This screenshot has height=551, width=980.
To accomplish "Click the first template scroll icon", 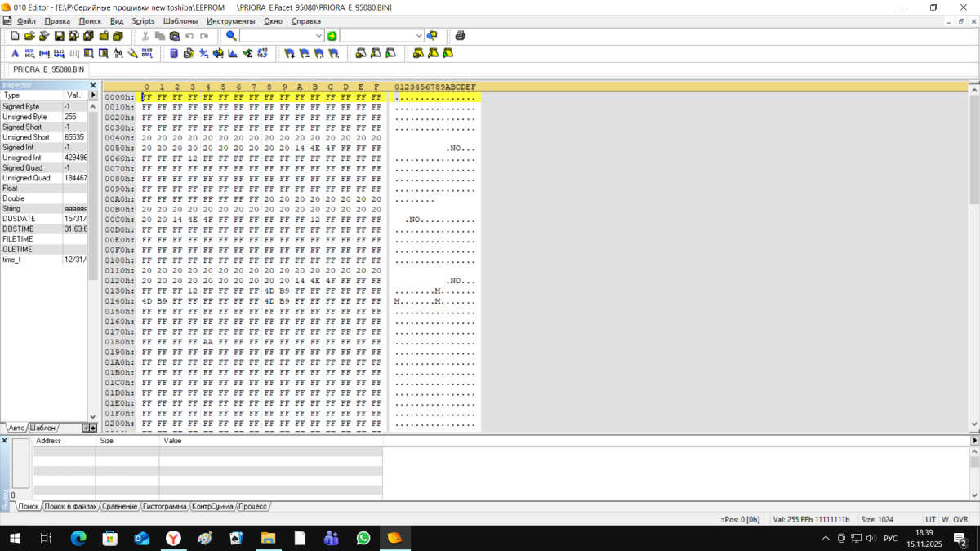I will point(418,53).
